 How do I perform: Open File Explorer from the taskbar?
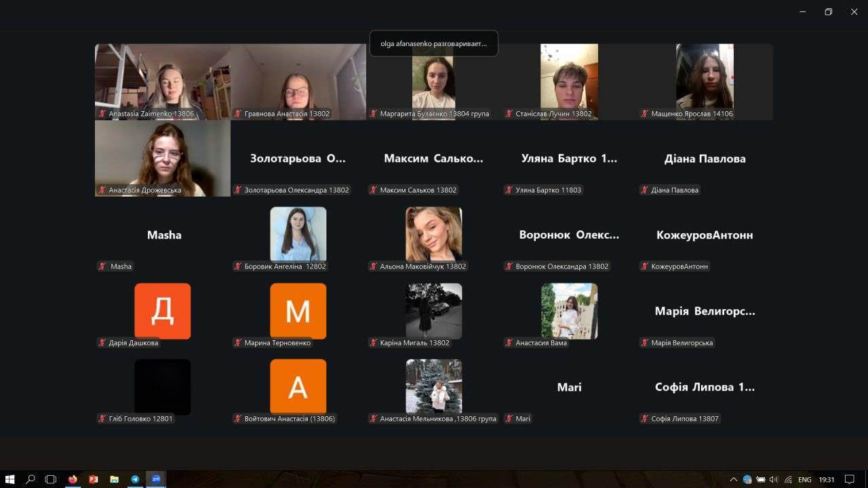point(114,479)
